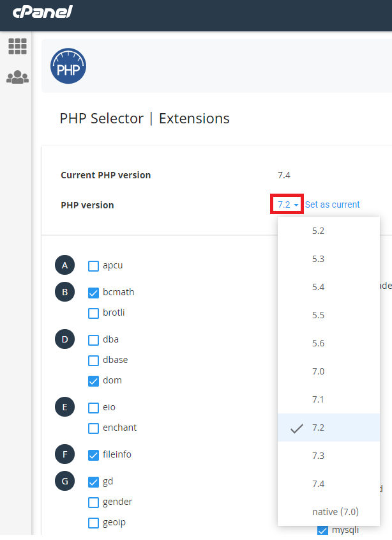Uncheck the bcmath extension
Viewport: 392px width, 540px height.
(94, 293)
